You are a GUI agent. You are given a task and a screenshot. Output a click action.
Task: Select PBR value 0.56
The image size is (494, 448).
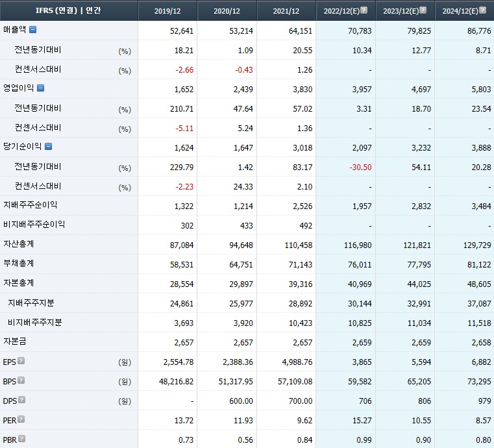[x=246, y=440]
